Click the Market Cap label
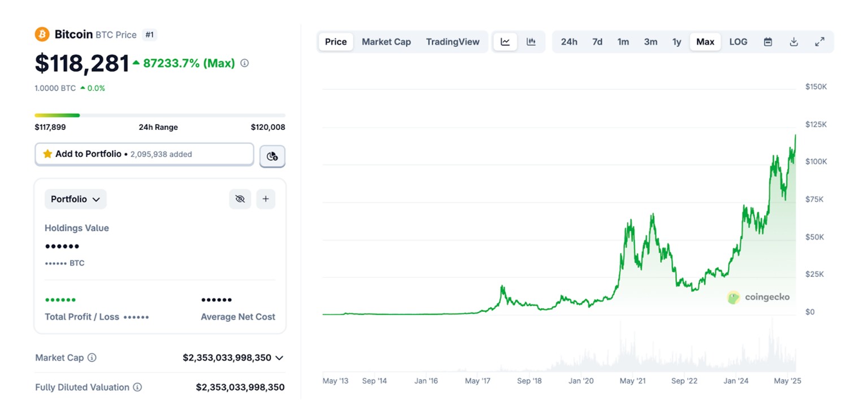The image size is (868, 418). click(x=59, y=358)
